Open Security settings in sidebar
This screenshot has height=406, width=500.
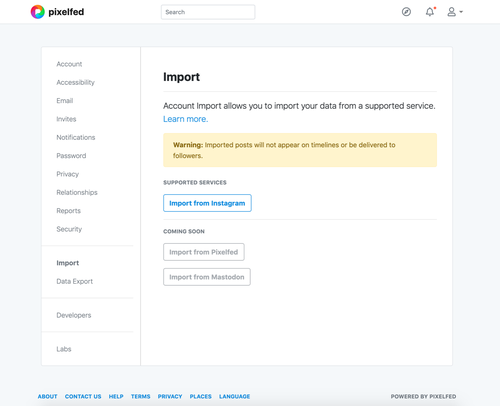tap(69, 229)
